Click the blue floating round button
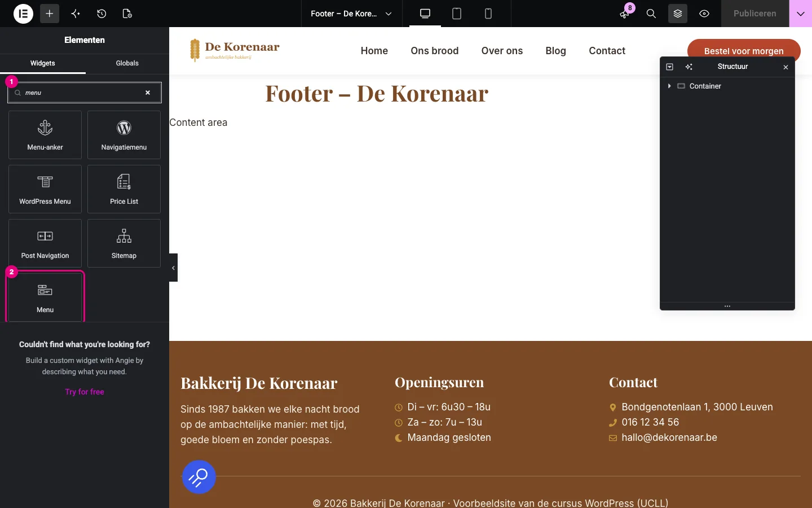 (198, 477)
